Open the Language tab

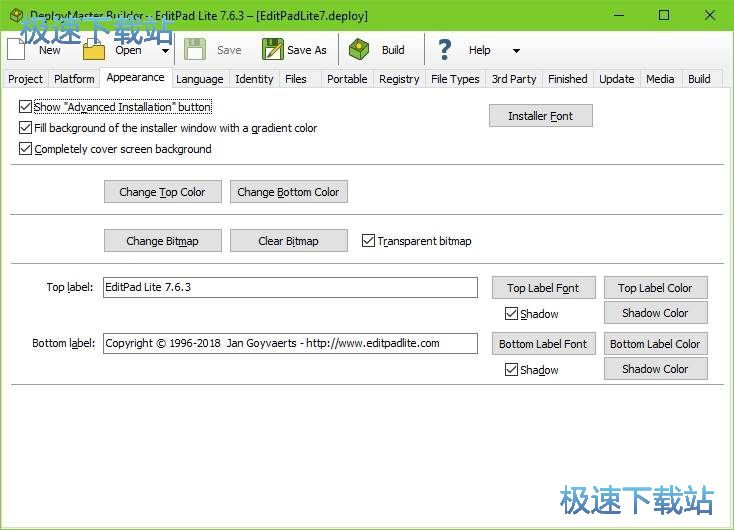click(200, 79)
